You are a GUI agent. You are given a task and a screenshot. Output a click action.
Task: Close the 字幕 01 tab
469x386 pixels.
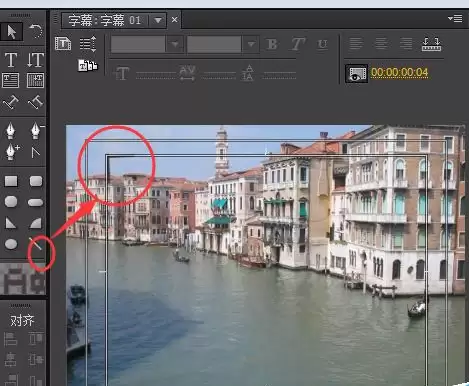[x=174, y=20]
